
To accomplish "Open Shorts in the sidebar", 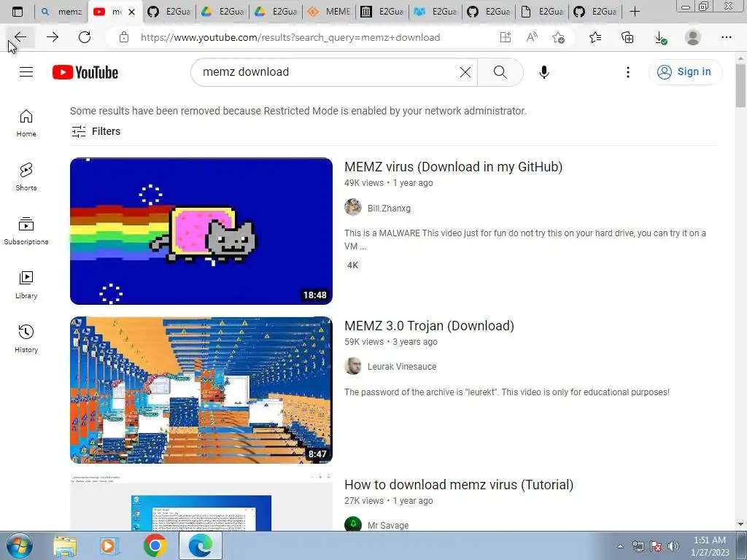I will 26,177.
